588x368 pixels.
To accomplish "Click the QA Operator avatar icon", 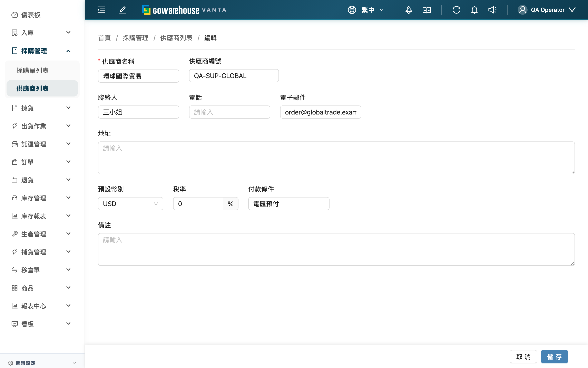I will pyautogui.click(x=522, y=10).
